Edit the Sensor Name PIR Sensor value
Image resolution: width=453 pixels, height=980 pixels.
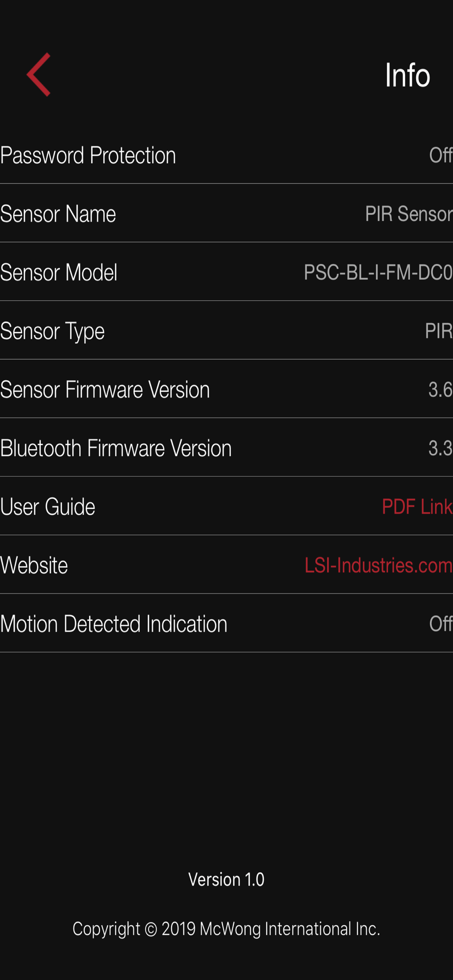409,214
